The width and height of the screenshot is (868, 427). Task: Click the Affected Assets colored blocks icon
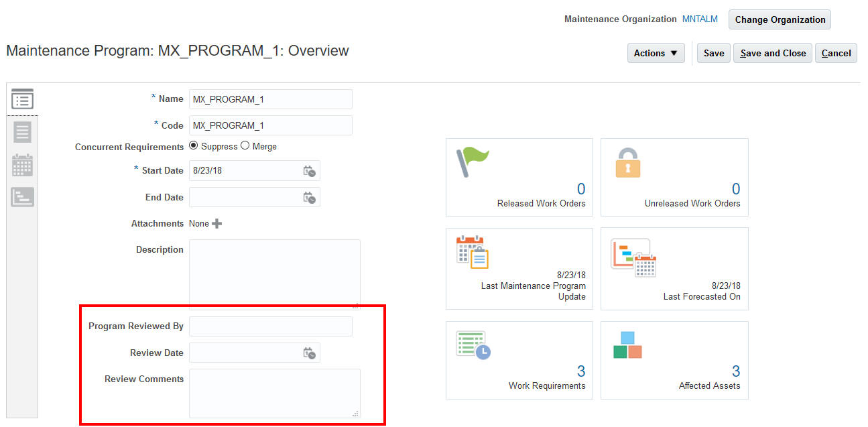coord(628,345)
